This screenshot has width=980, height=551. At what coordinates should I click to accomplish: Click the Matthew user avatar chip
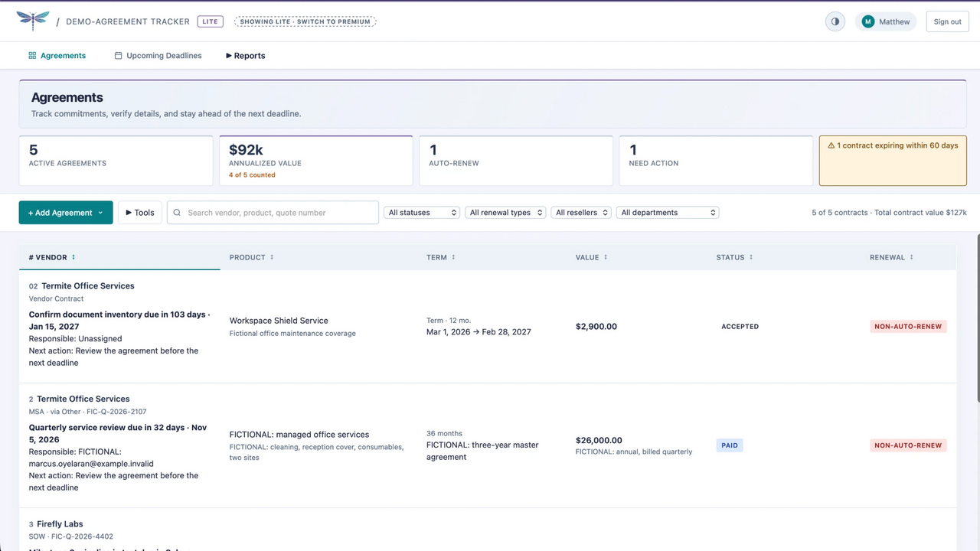coord(886,21)
